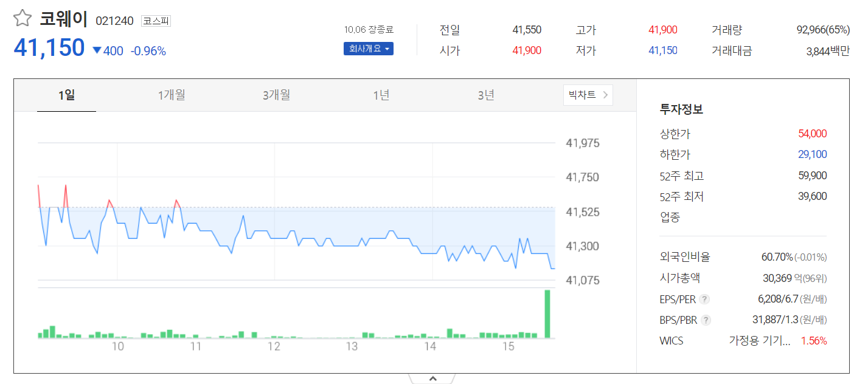
Task: Click the 업종 label
Action: pyautogui.click(x=670, y=217)
